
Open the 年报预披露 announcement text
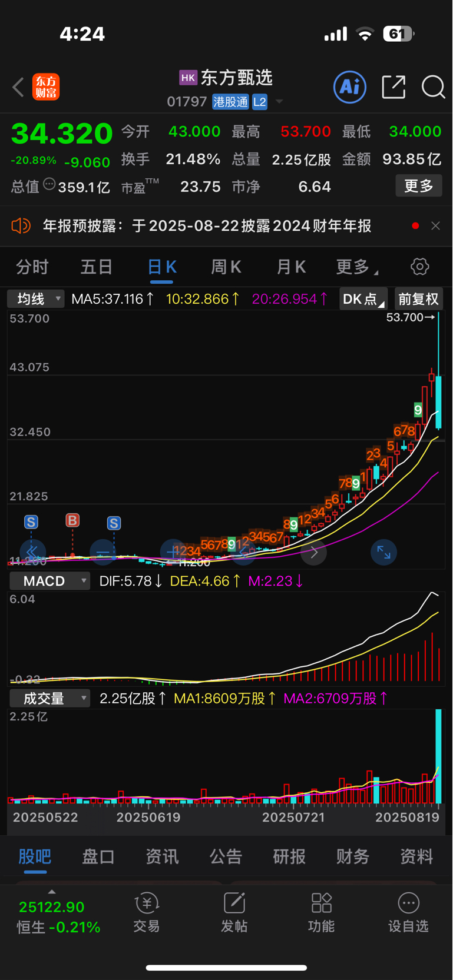click(x=207, y=226)
